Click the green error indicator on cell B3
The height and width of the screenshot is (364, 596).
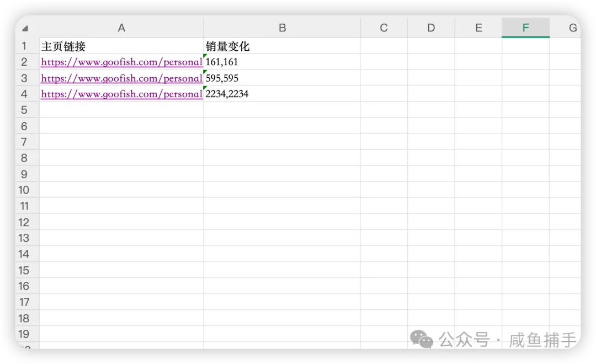point(205,72)
